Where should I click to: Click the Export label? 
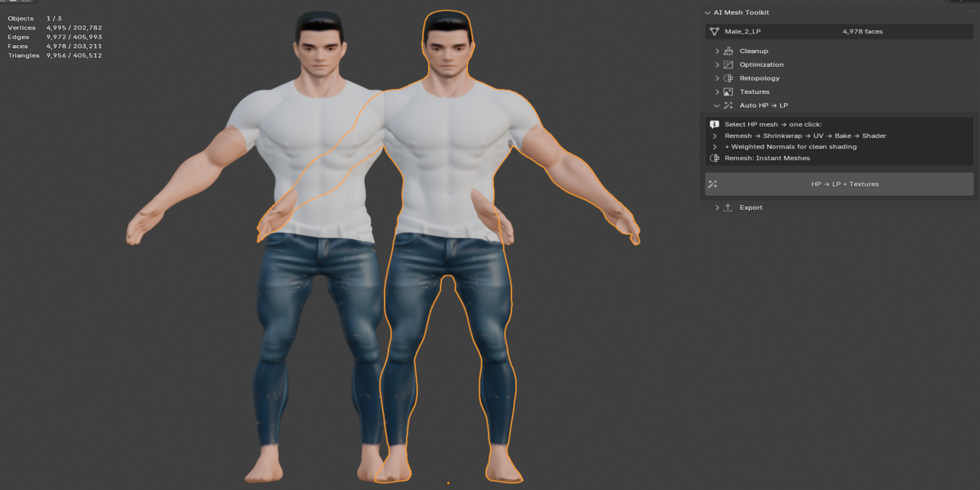[751, 207]
